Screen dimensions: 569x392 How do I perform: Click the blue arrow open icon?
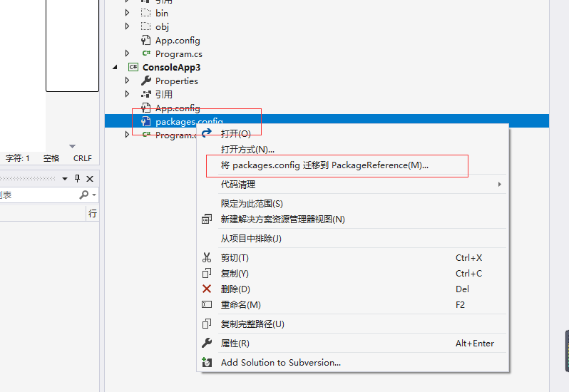pyautogui.click(x=207, y=133)
